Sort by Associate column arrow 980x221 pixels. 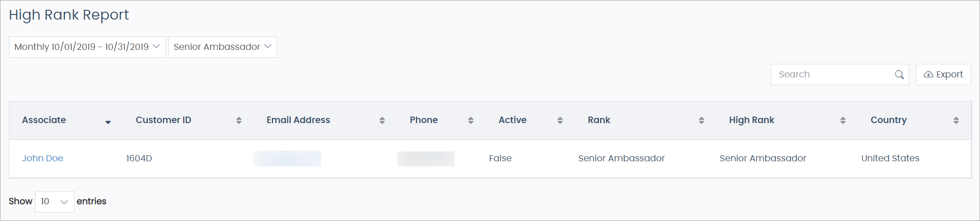point(108,122)
